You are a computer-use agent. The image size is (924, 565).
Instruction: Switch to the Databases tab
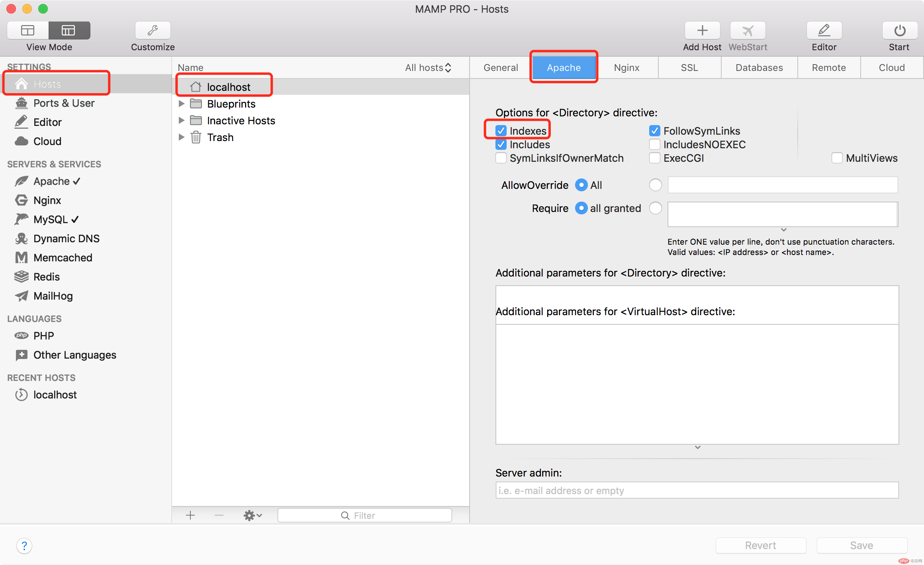pos(759,68)
